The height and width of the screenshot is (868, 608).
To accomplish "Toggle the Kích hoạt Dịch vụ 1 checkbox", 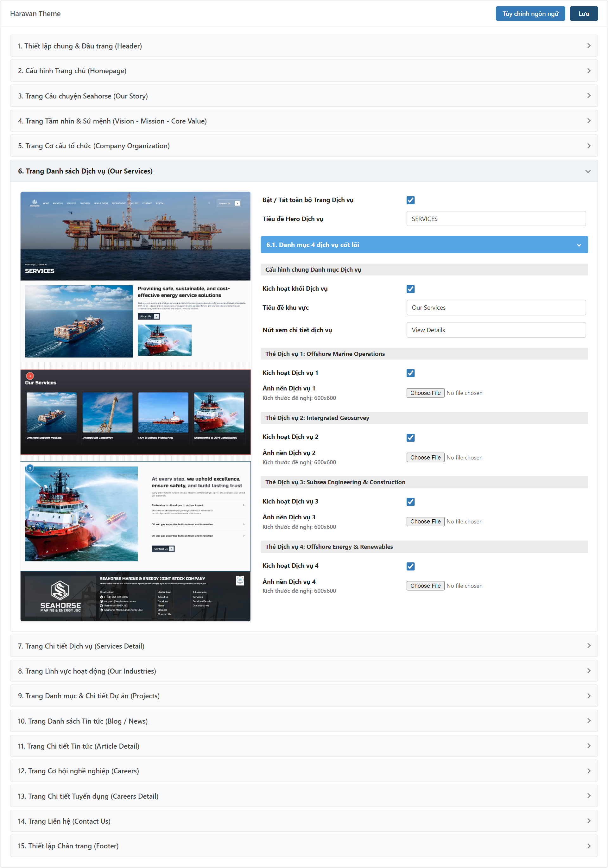I will [410, 373].
